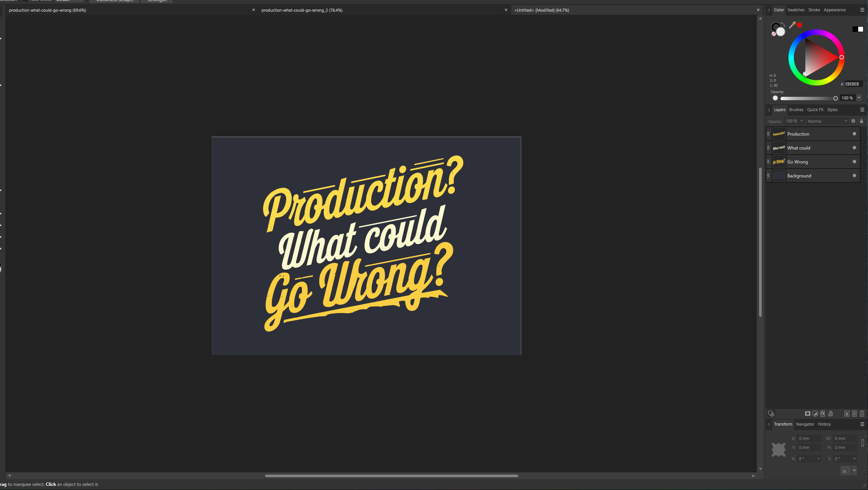Switch to the Swatches tab

796,10
